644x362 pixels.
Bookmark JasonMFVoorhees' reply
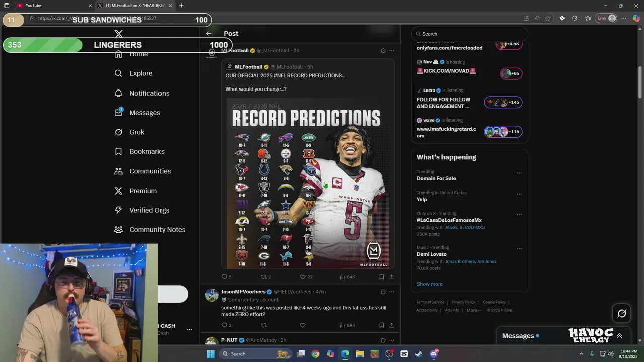[382, 325]
